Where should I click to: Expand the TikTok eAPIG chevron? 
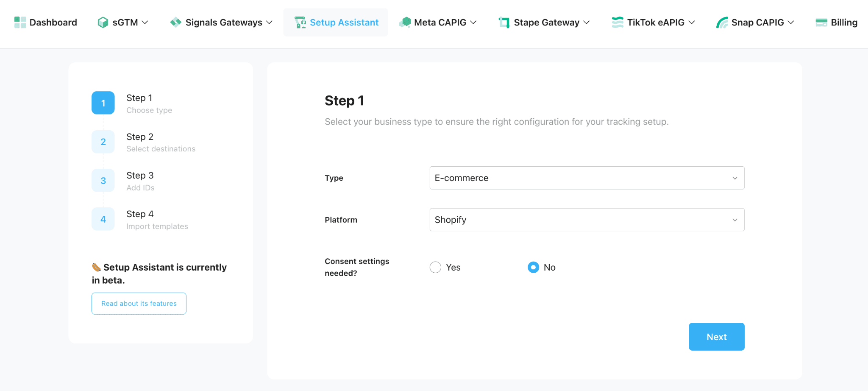click(x=692, y=22)
